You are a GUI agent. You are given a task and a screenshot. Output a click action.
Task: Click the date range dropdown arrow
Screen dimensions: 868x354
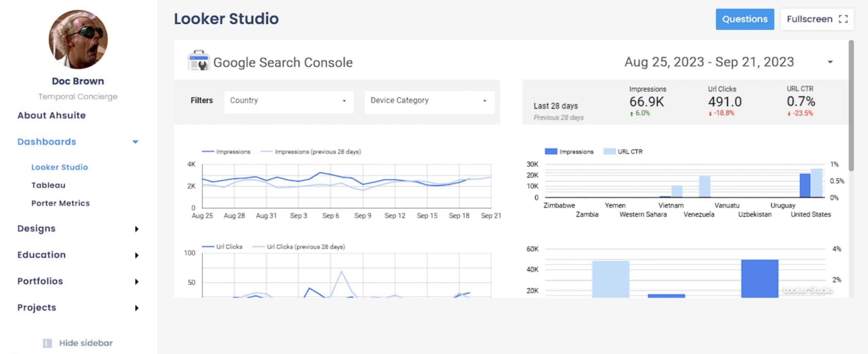(x=830, y=62)
